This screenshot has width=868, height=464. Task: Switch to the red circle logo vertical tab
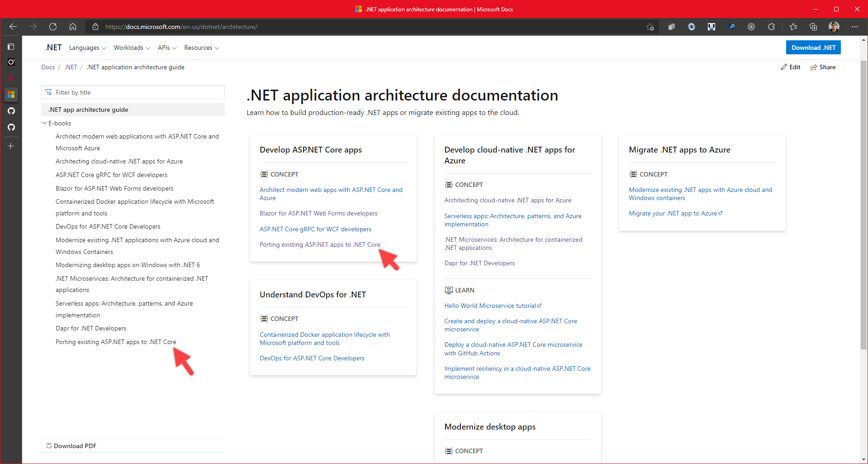click(x=11, y=78)
